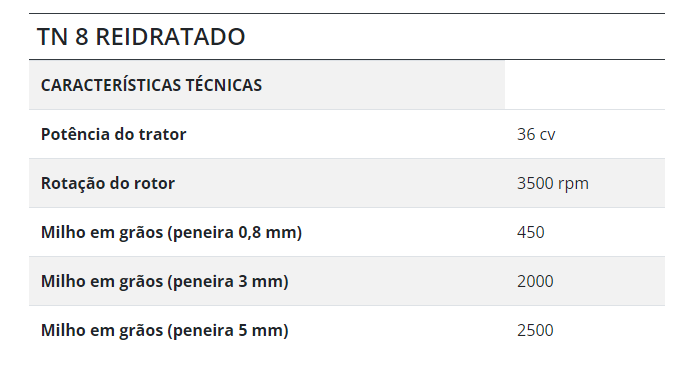687x369 pixels.
Task: Click the word TÉCNICAS in table header
Action: [224, 85]
